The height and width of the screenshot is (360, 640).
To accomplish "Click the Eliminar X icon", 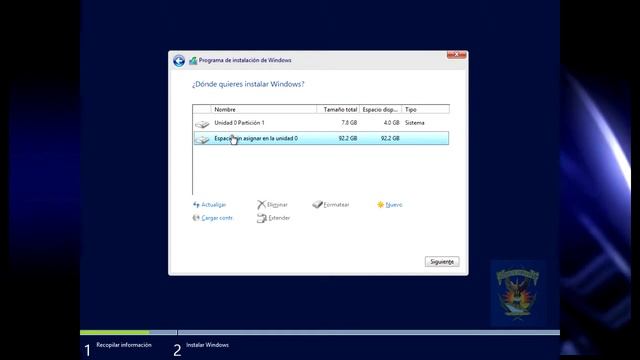I will tap(261, 204).
